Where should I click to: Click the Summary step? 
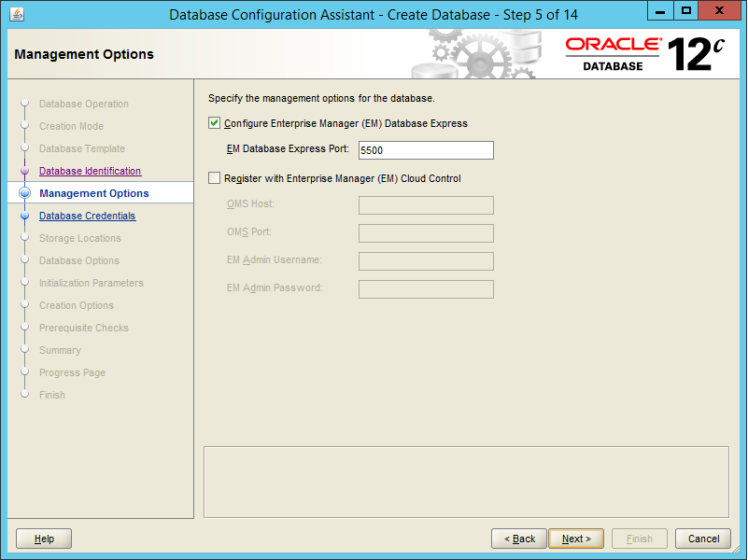(60, 350)
